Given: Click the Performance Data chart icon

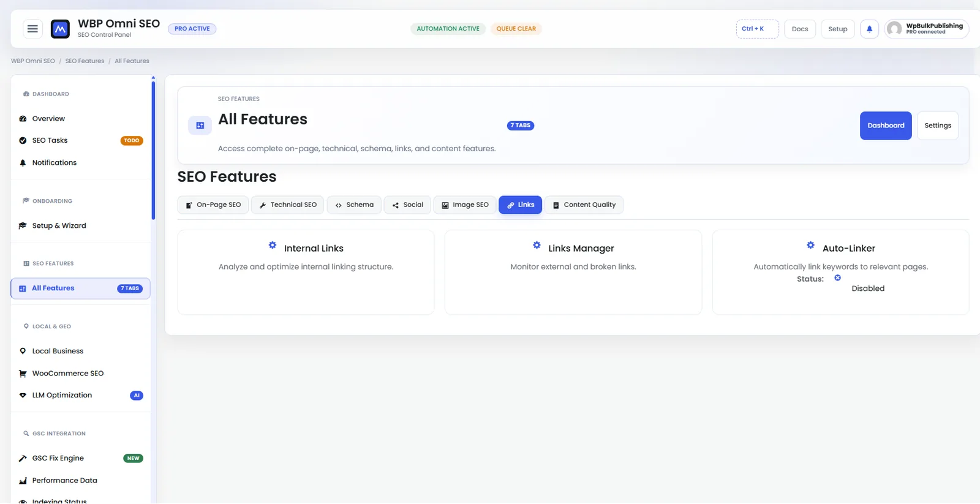Looking at the screenshot, I should tap(23, 481).
